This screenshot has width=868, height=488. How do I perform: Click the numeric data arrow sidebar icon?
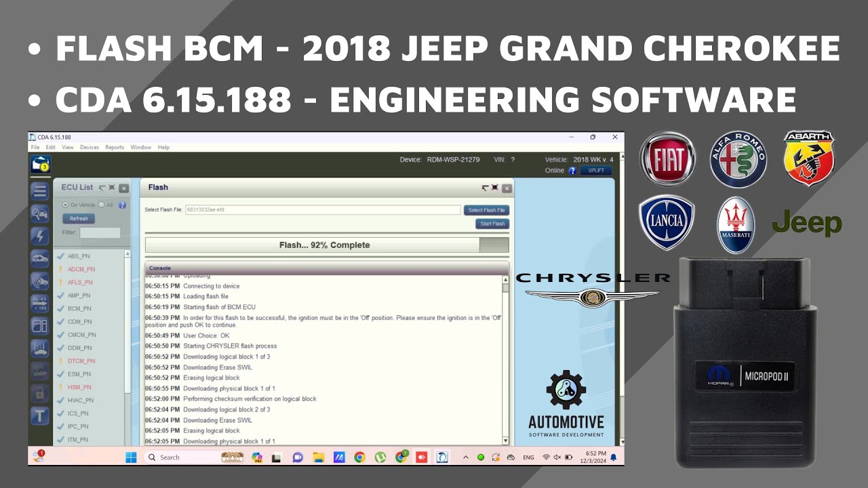(x=40, y=303)
